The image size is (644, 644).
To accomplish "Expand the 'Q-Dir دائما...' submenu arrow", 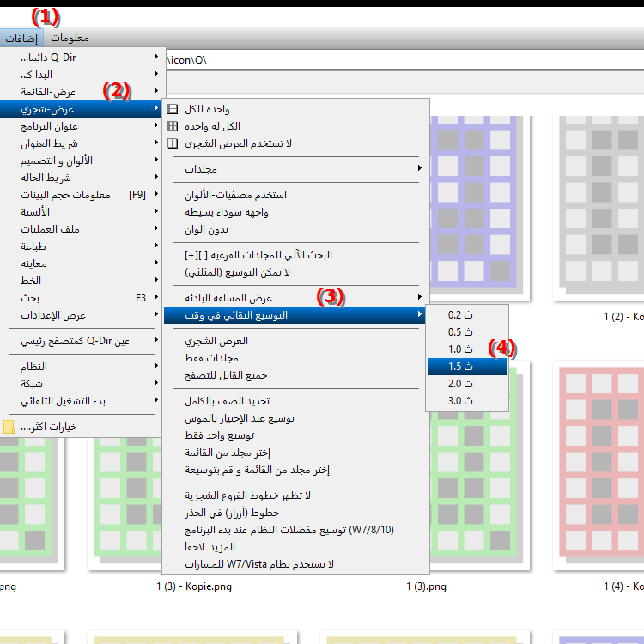I will pyautogui.click(x=156, y=57).
